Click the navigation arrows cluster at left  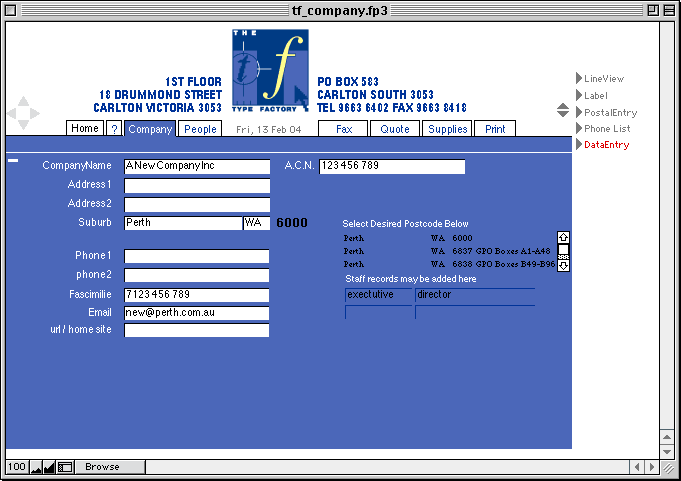tap(23, 113)
